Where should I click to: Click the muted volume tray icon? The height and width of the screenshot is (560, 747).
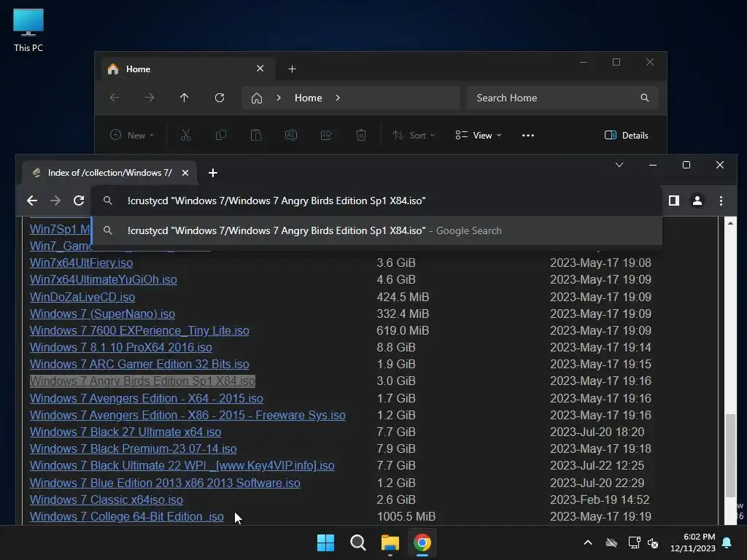coord(653,542)
